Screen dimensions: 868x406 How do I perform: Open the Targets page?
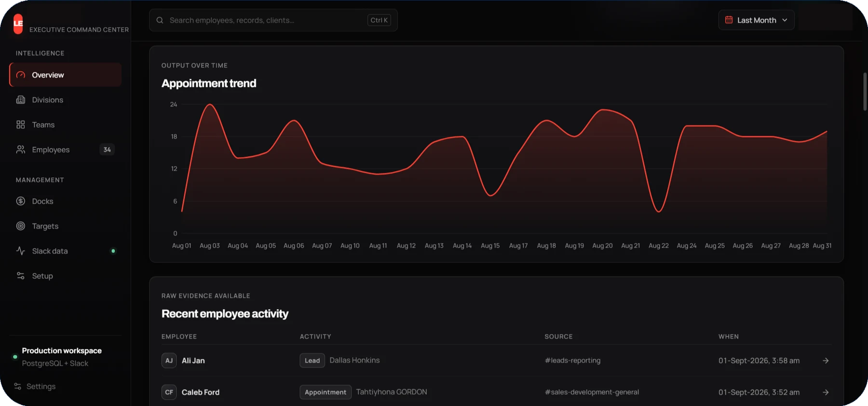pos(65,226)
